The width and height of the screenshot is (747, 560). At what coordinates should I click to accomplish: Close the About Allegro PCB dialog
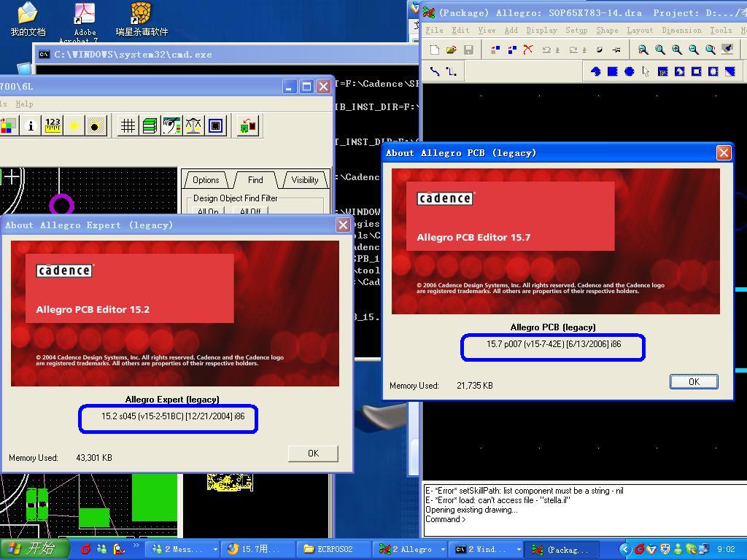(x=724, y=153)
